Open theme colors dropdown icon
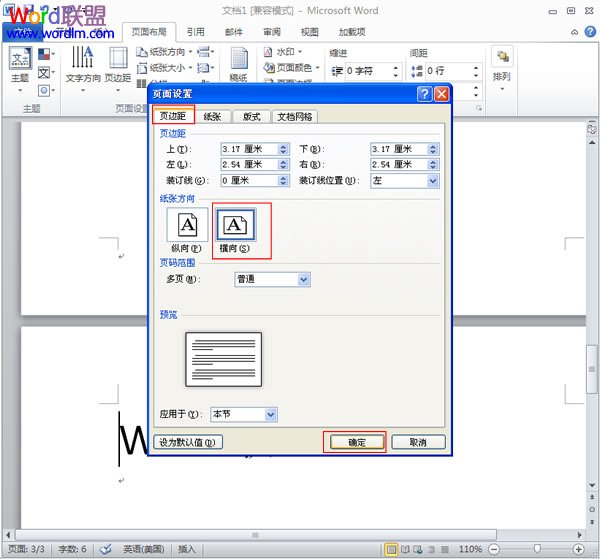600x559 pixels. click(x=46, y=54)
